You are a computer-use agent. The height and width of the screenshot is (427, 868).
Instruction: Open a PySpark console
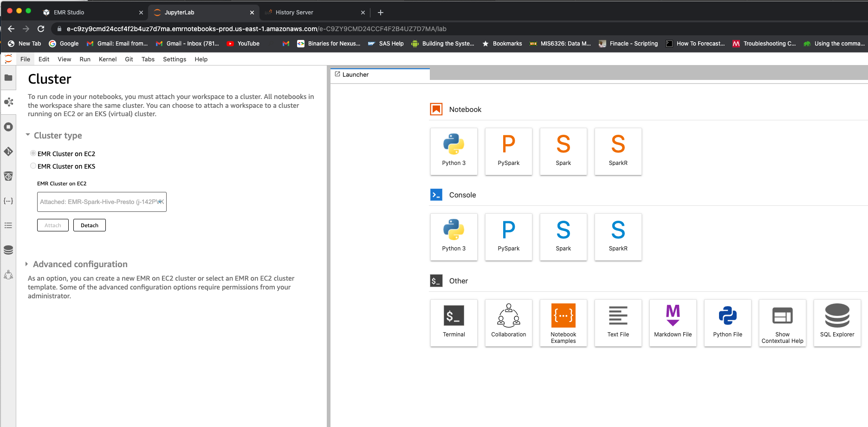pos(509,237)
